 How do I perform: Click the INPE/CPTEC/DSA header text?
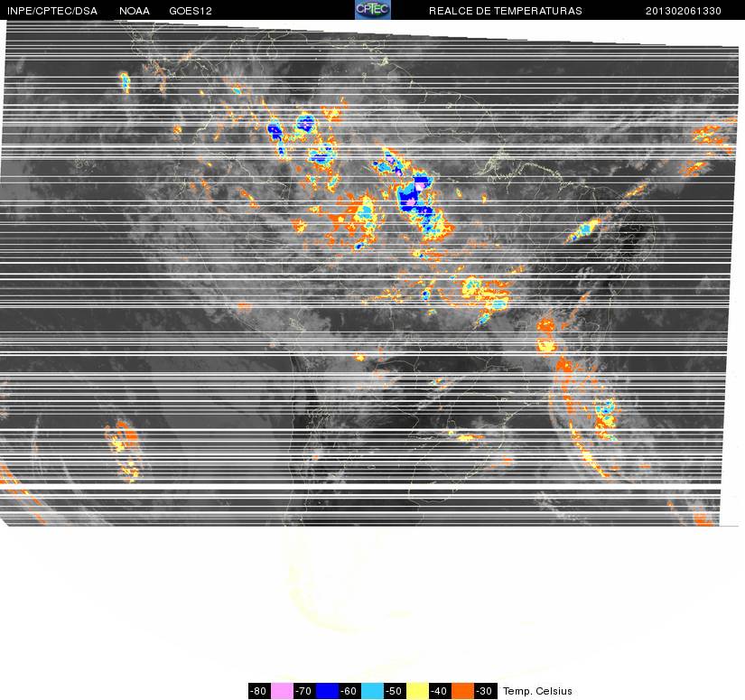(x=52, y=11)
